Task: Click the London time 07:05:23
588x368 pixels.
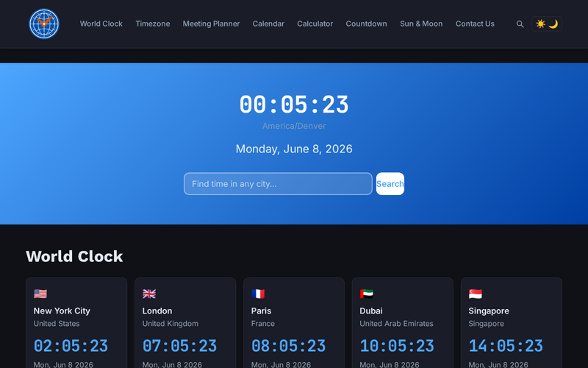Action: point(179,346)
